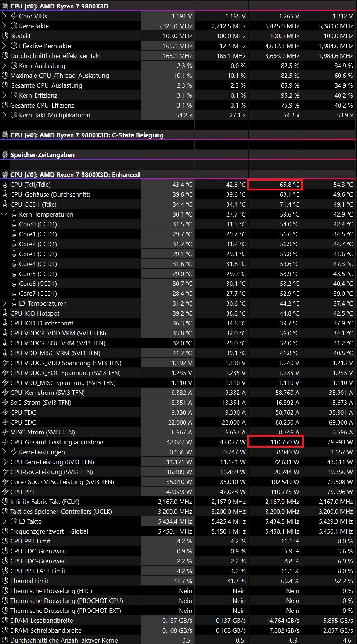The height and width of the screenshot is (644, 357).
Task: Click clock icon of Infinity Fabric Takt (FCLK)
Action: tap(5, 502)
